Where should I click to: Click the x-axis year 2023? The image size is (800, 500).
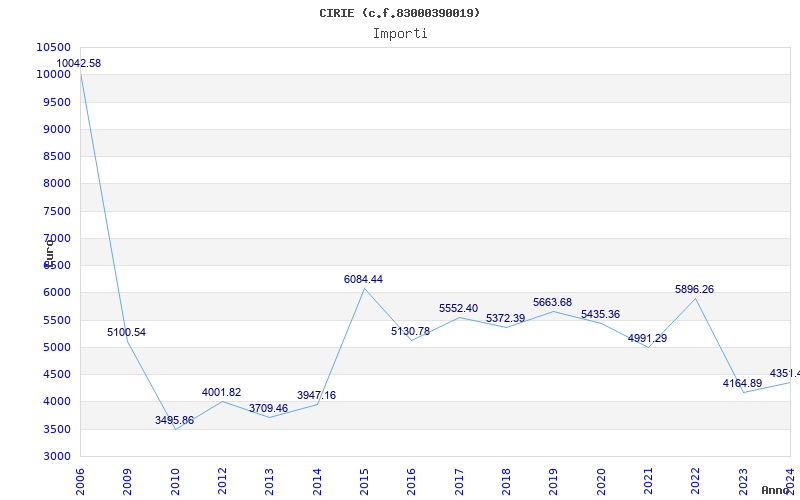click(743, 482)
